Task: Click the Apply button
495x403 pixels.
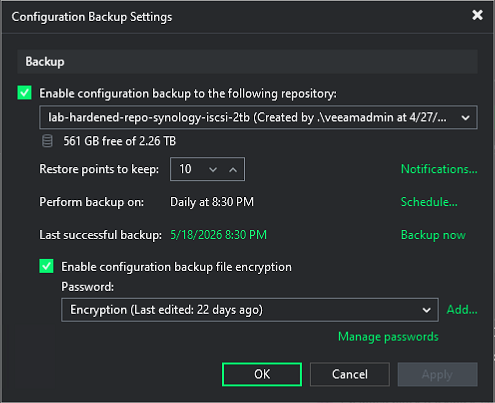Action: coord(437,374)
